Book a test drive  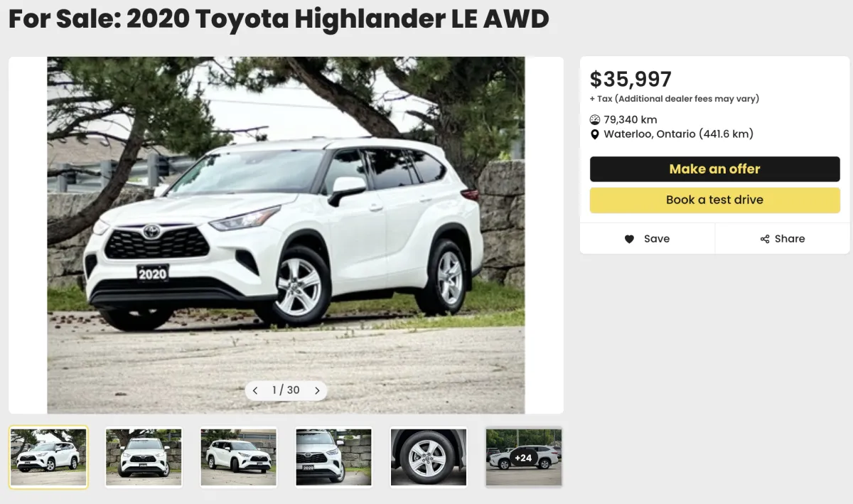[x=714, y=200]
